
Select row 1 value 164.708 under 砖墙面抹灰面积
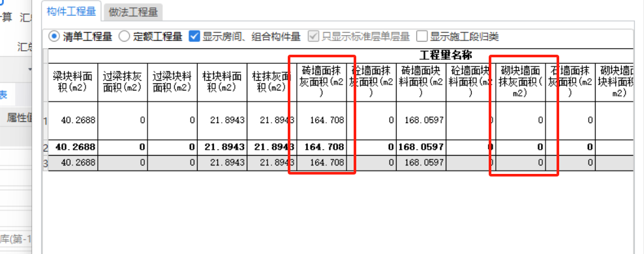point(321,120)
